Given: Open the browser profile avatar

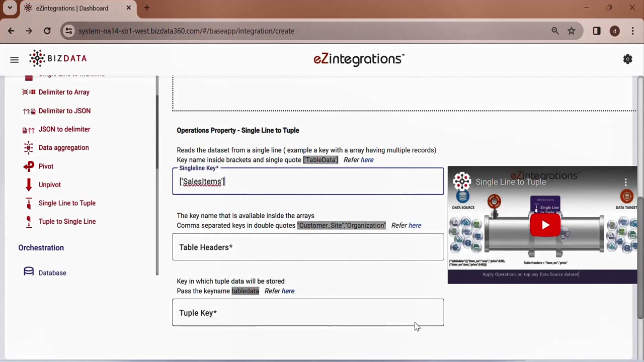Looking at the screenshot, I should point(614,31).
